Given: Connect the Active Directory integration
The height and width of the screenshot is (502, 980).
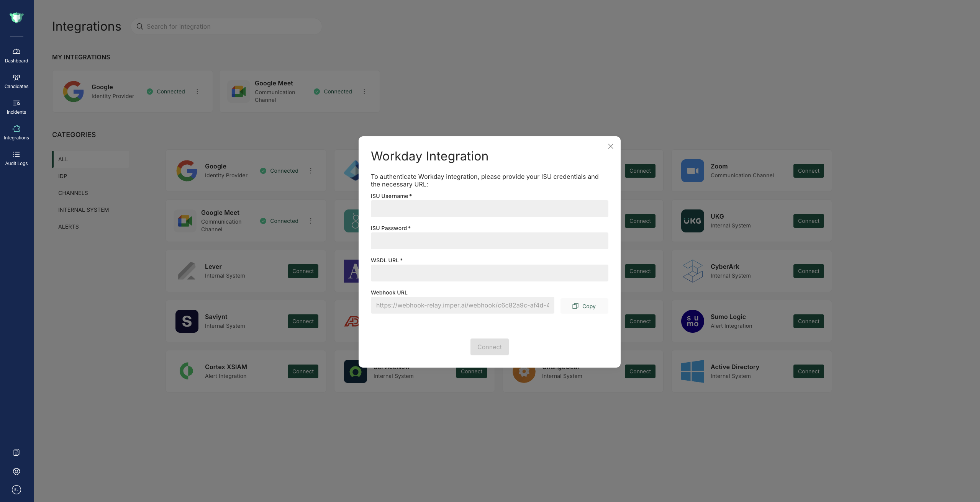Looking at the screenshot, I should click(x=809, y=371).
